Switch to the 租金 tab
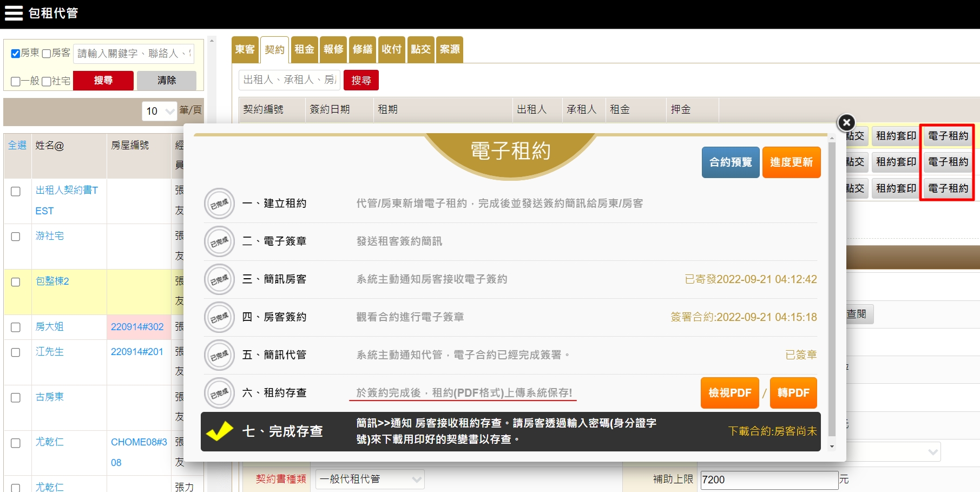 coord(304,49)
